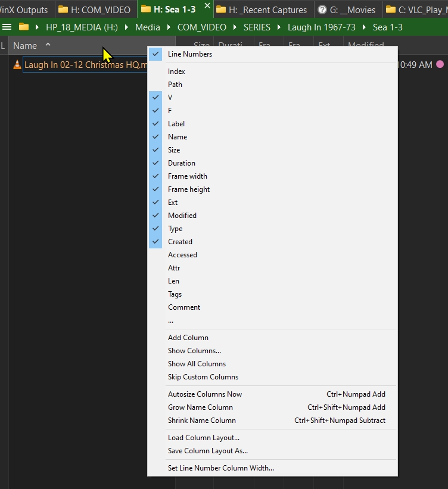Click the pink label dot on file row
The height and width of the screenshot is (489, 448).
440,64
